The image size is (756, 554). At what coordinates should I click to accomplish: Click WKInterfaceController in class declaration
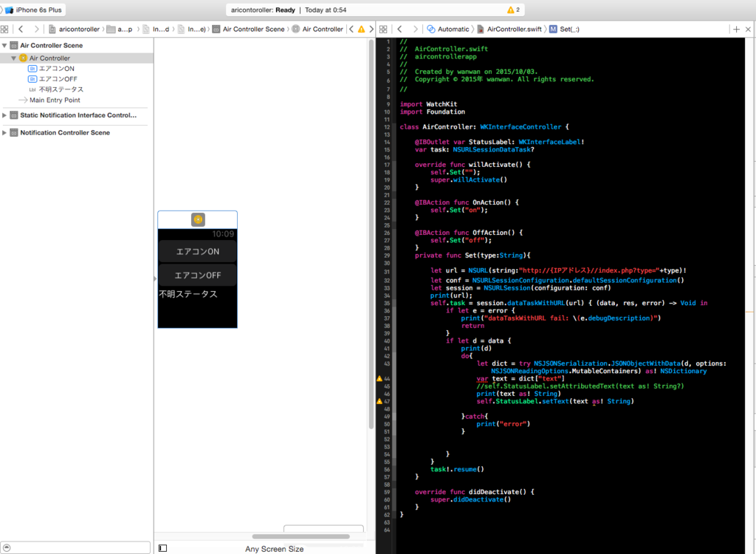[x=520, y=127]
